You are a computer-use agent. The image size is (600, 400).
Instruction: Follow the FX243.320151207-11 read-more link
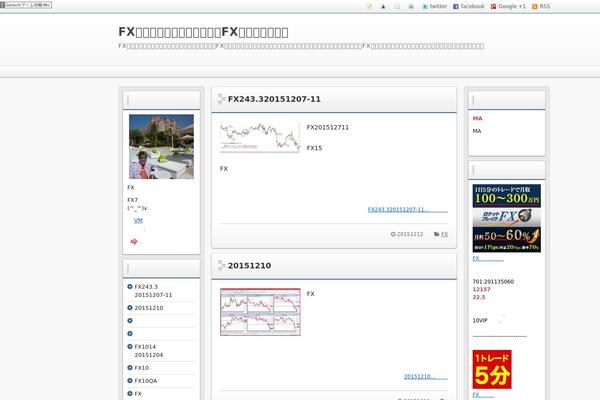click(408, 210)
